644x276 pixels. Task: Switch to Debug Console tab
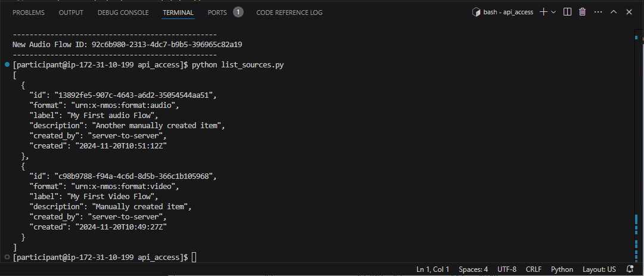point(123,13)
